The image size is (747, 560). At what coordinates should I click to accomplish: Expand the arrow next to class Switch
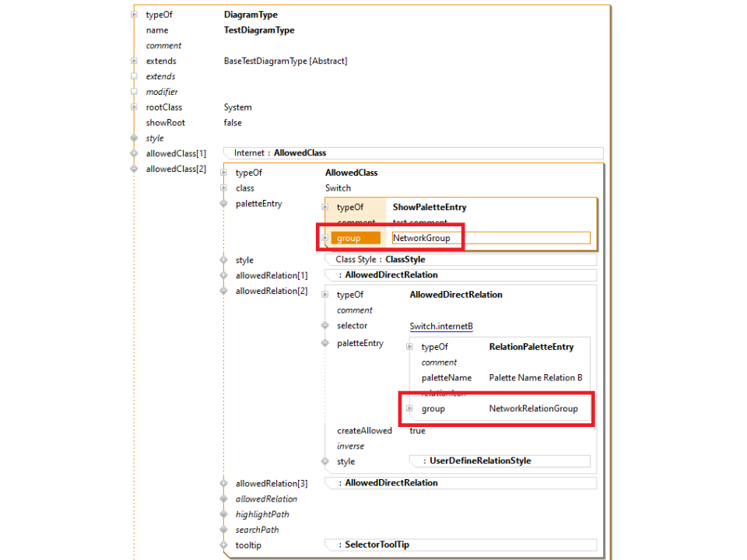(x=224, y=188)
